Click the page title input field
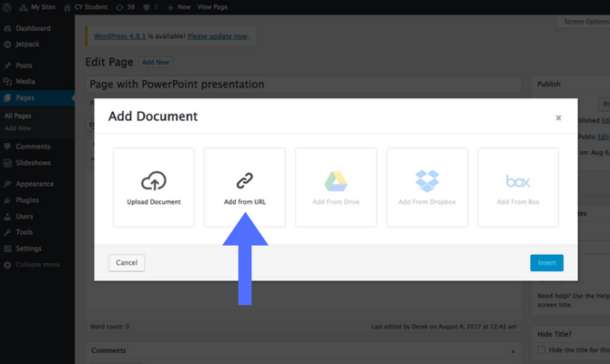Viewport: 610px width, 364px height. click(303, 85)
